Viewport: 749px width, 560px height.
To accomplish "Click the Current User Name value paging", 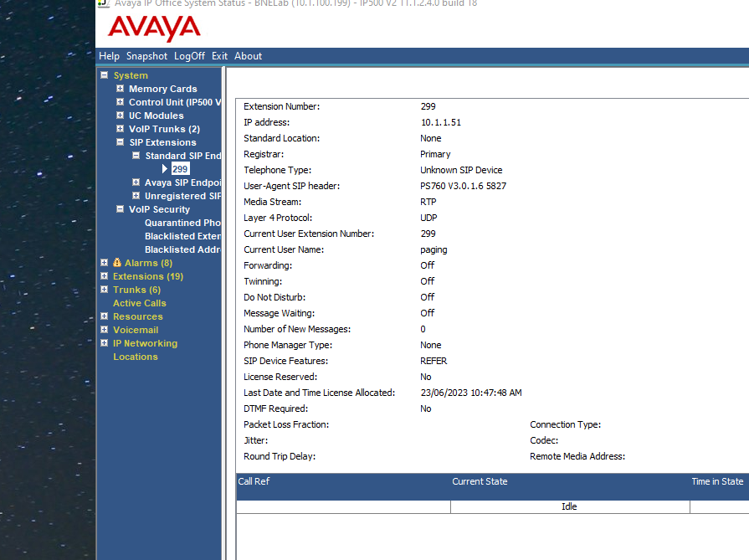I will pos(433,250).
